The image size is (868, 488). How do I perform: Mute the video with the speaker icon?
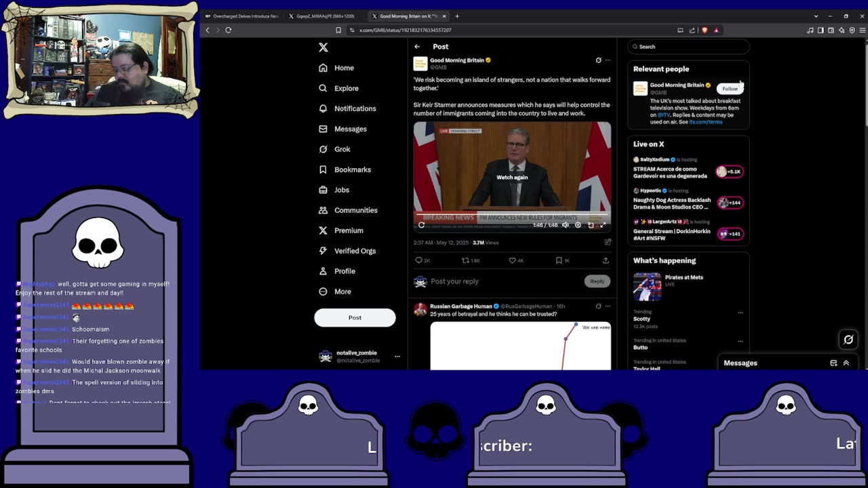pos(566,225)
